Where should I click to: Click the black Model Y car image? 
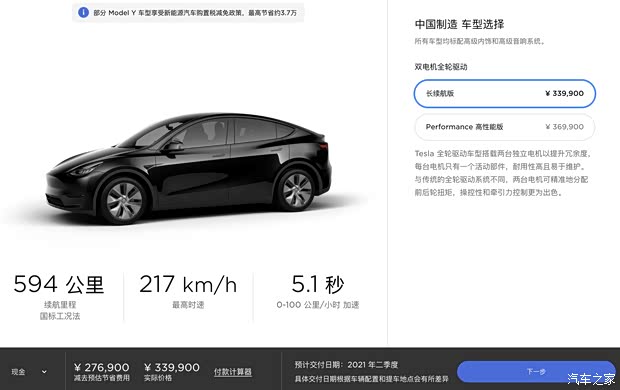click(189, 168)
